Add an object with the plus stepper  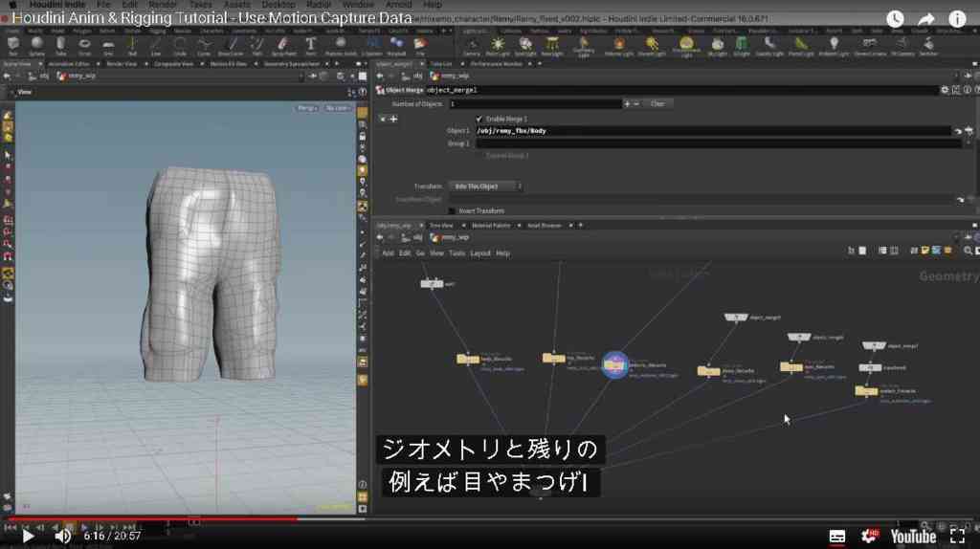click(627, 103)
